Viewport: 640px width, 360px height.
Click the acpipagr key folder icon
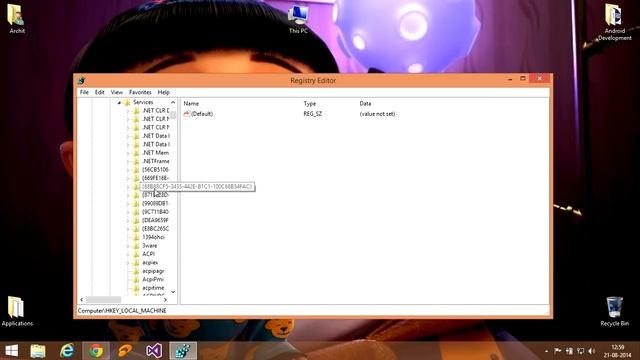(x=136, y=271)
